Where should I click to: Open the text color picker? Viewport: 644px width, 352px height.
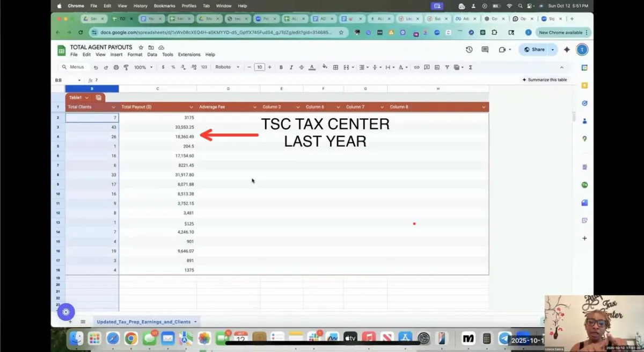click(x=312, y=68)
